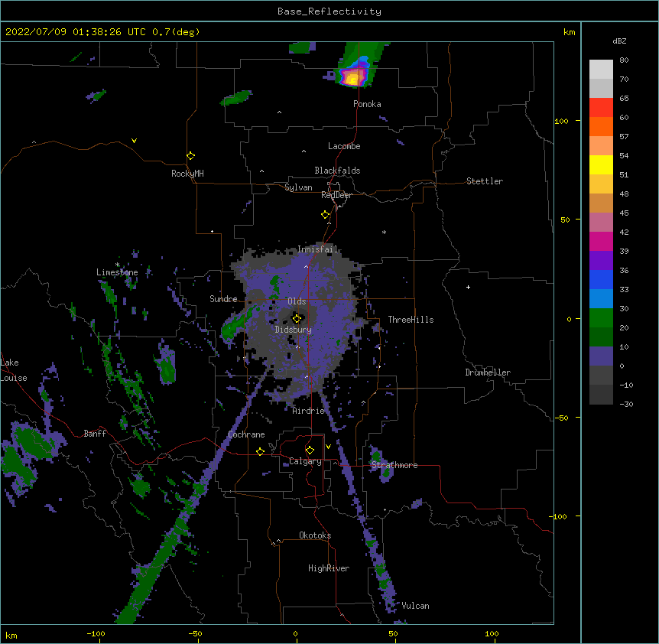The width and height of the screenshot is (659, 644).
Task: Click the Sylvan label
Action: coord(298,187)
